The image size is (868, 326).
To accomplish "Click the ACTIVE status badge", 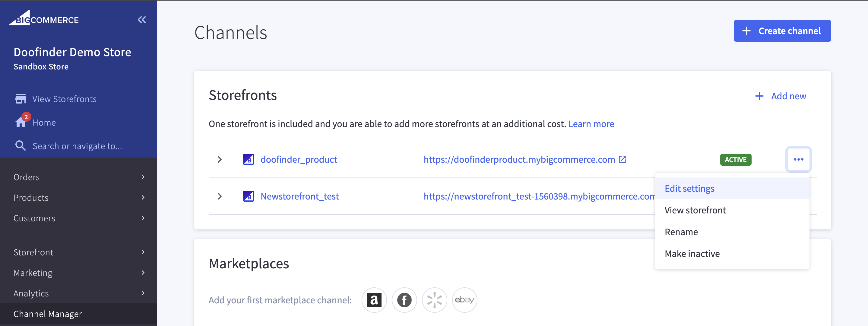I will click(736, 159).
